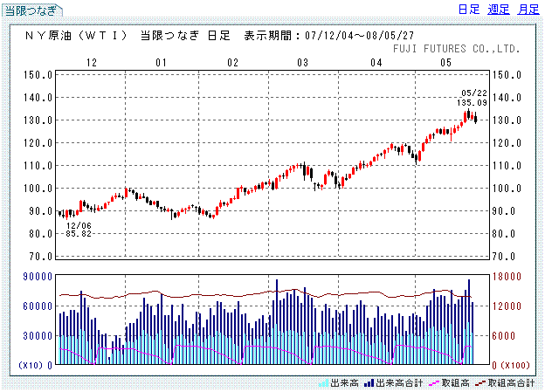Image resolution: width=545 pixels, height=392 pixels.
Task: Click the 出来高合計 legend bar icon
Action: [x=370, y=383]
